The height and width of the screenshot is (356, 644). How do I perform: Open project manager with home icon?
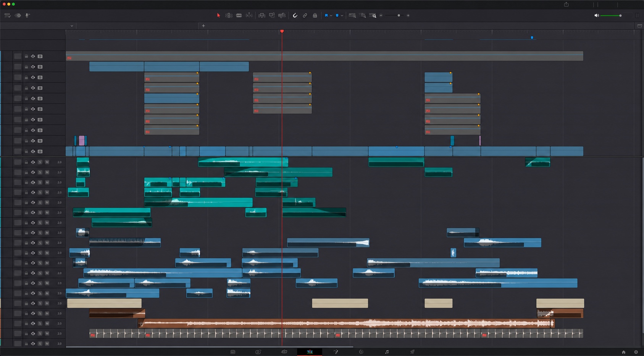tap(623, 352)
